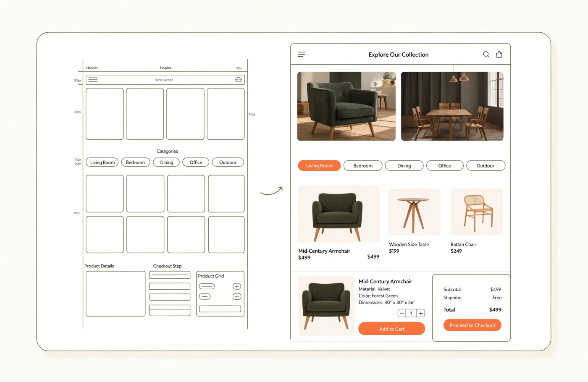Open the dining table hero photo
588x382 pixels.
[452, 106]
